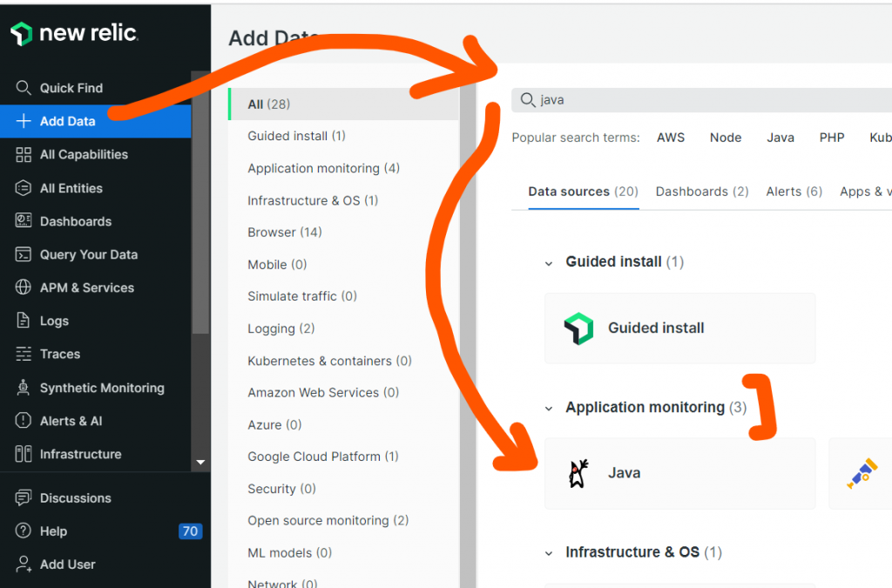Click the Alerts & AI icon

coord(24,421)
